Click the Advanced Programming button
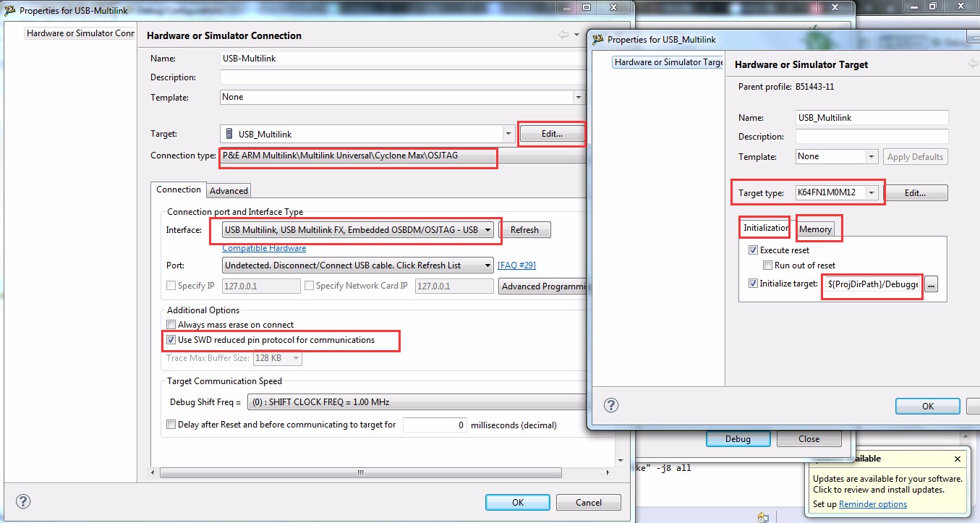980x523 pixels. [543, 286]
